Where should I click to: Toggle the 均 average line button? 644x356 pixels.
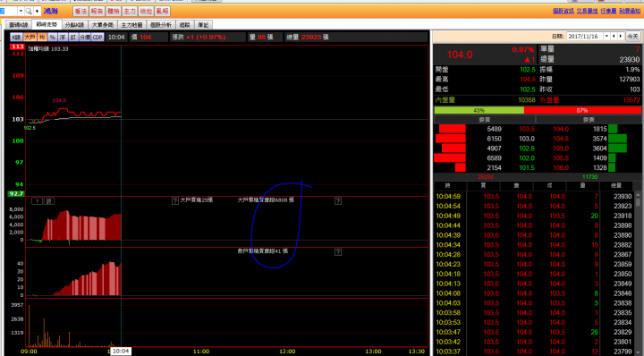coord(42,37)
